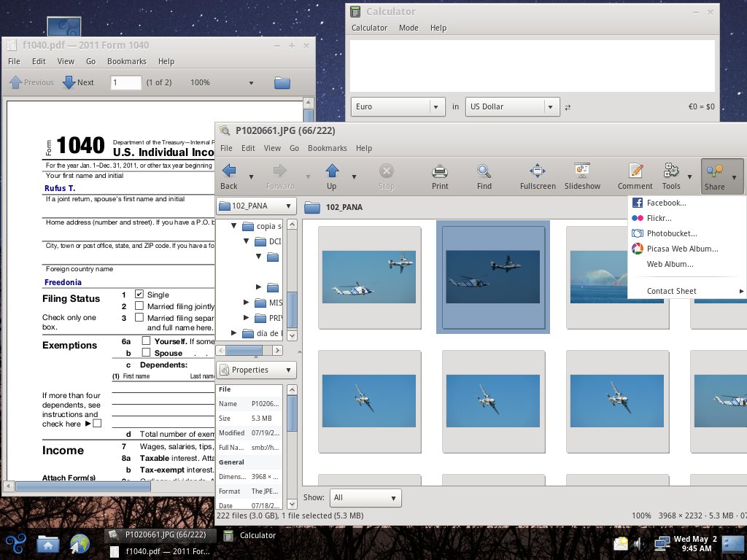Open the Mode menu in Calculator
This screenshot has height=560, width=747.
(x=409, y=28)
